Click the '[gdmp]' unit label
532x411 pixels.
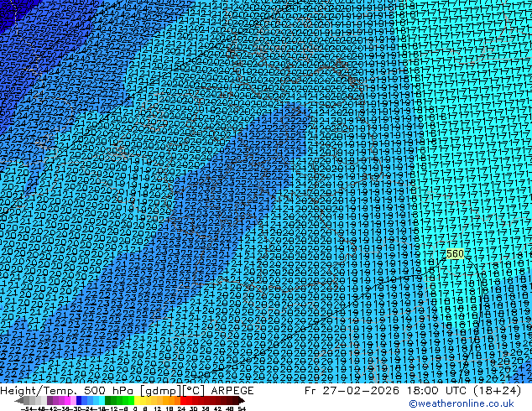[x=161, y=391]
